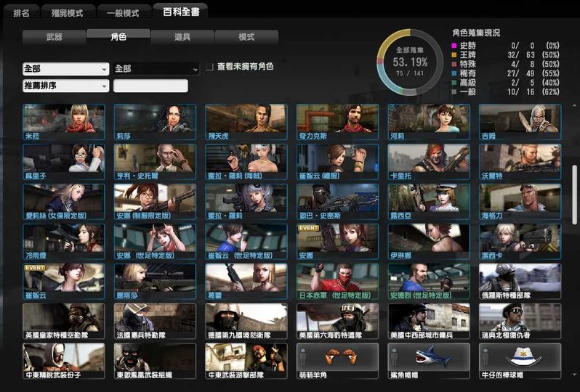Expand the first 全部 white dropdown
The width and height of the screenshot is (580, 392).
point(66,69)
